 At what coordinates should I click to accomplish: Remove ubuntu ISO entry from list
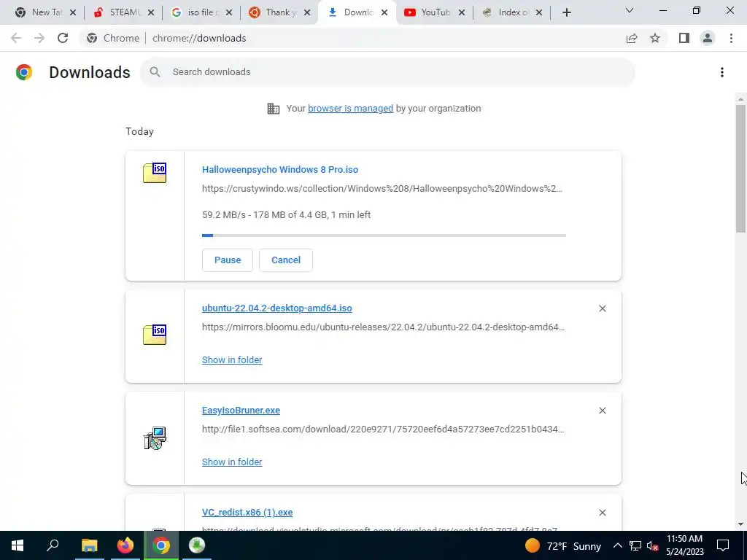[602, 308]
